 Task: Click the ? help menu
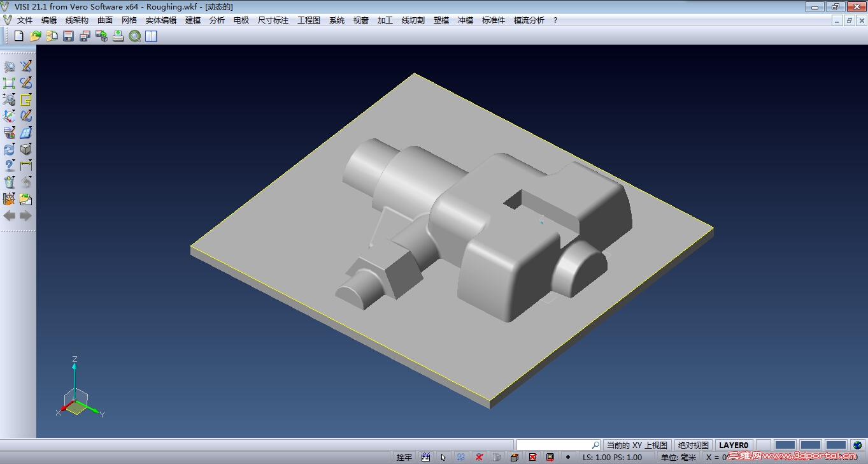[x=555, y=20]
